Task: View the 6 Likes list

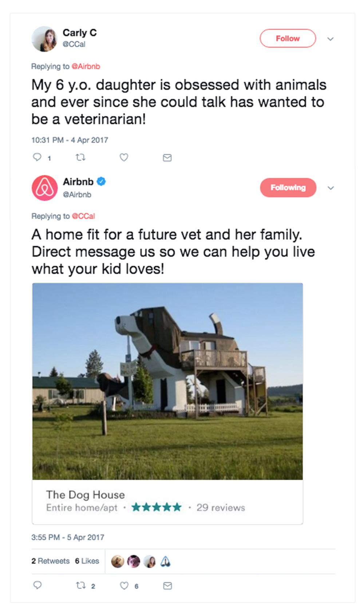Action: (x=87, y=561)
